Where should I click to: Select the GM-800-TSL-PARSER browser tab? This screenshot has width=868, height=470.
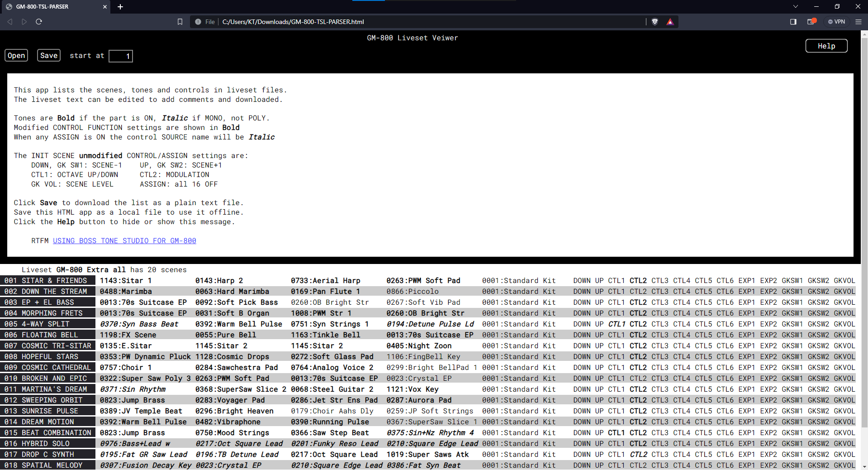[x=55, y=7]
